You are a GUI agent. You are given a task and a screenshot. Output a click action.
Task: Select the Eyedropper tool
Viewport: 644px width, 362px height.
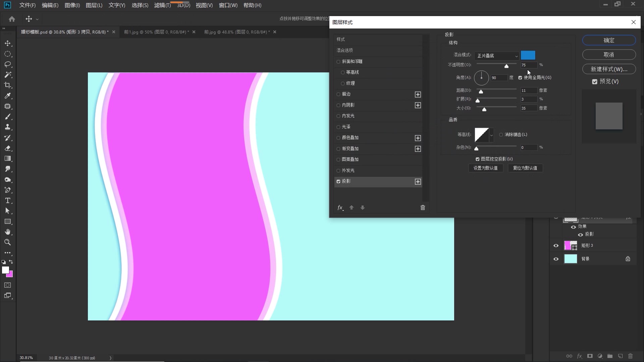(x=8, y=96)
